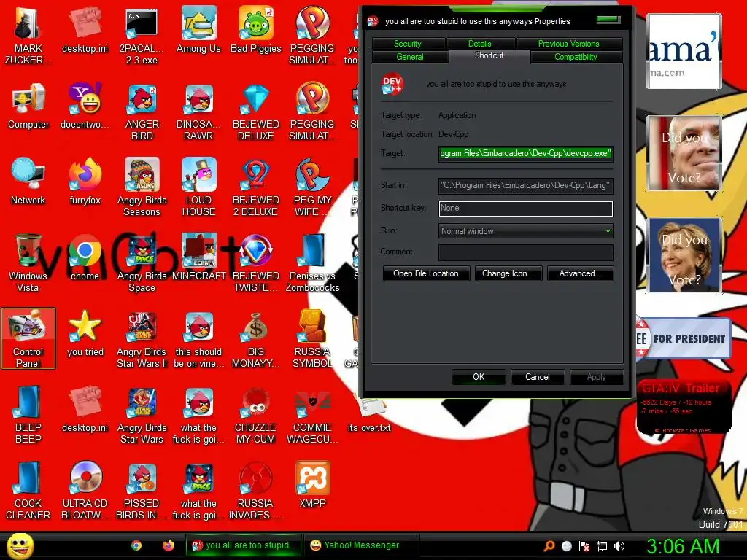Select the 2PACAL 2.3.exe shortcut

pyautogui.click(x=142, y=36)
